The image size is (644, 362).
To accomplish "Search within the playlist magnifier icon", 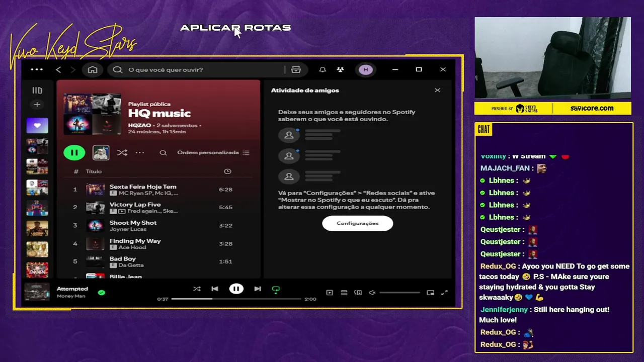I will click(163, 153).
